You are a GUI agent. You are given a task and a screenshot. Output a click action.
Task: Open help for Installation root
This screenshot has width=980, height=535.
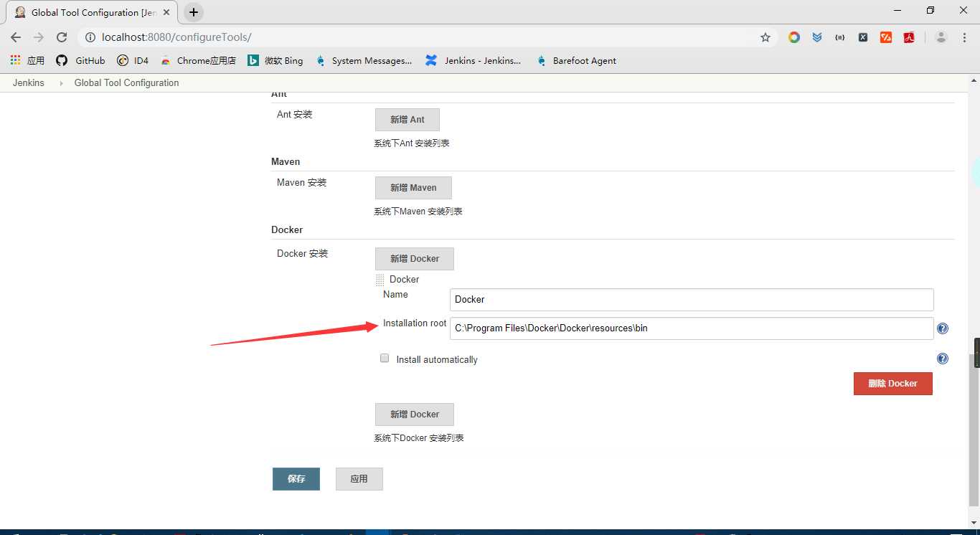tap(943, 328)
